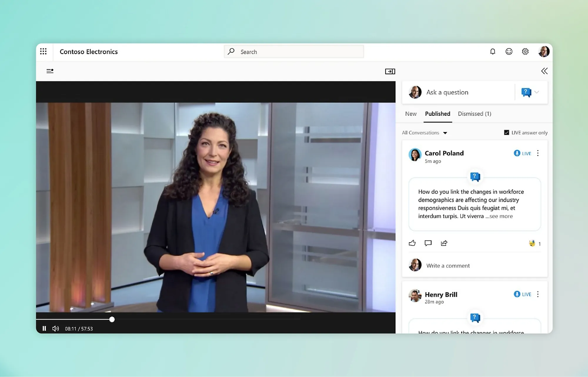The width and height of the screenshot is (588, 377).
Task: Uncheck the LIVE answer only checkbox
Action: coord(507,133)
